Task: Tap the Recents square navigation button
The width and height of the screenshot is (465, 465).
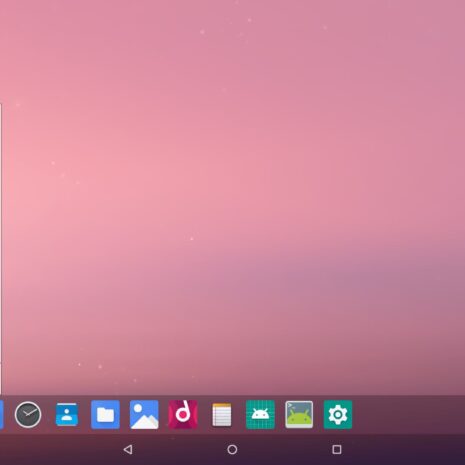Action: point(337,449)
